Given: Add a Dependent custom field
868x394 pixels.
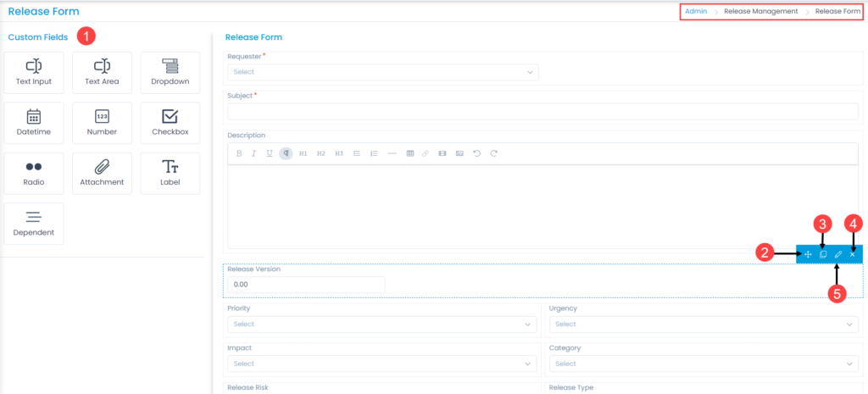Looking at the screenshot, I should point(34,224).
